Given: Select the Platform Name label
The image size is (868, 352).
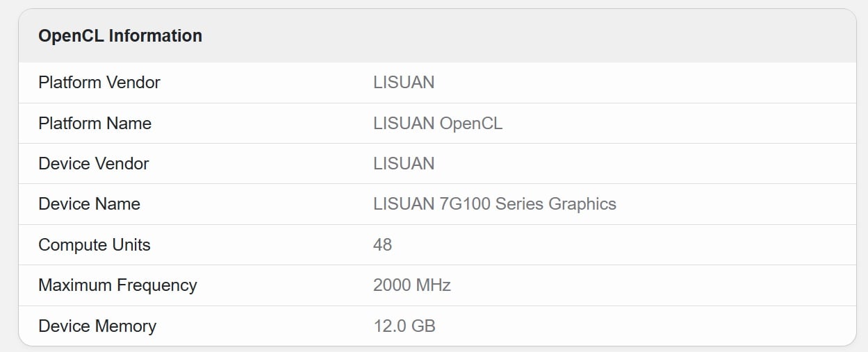Looking at the screenshot, I should 95,124.
